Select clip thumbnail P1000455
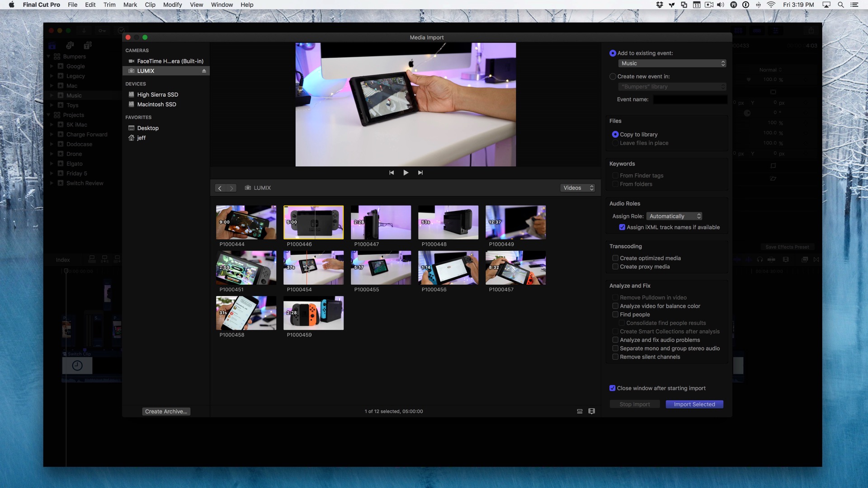Image resolution: width=868 pixels, height=488 pixels. coord(381,267)
